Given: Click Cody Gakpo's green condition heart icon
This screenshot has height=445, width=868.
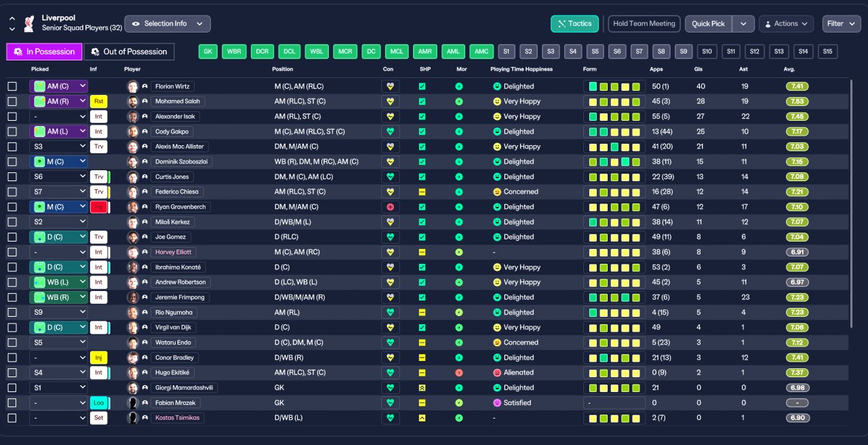Looking at the screenshot, I should (x=390, y=132).
